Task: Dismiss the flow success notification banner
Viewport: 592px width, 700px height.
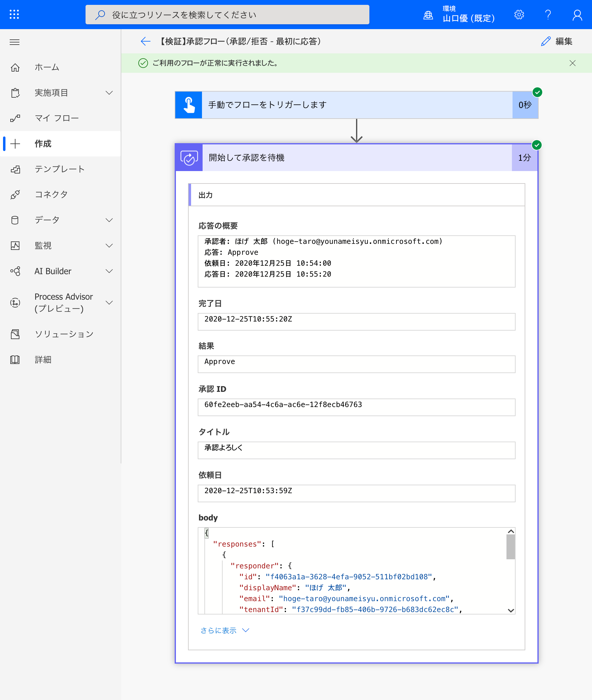Action: (x=572, y=63)
